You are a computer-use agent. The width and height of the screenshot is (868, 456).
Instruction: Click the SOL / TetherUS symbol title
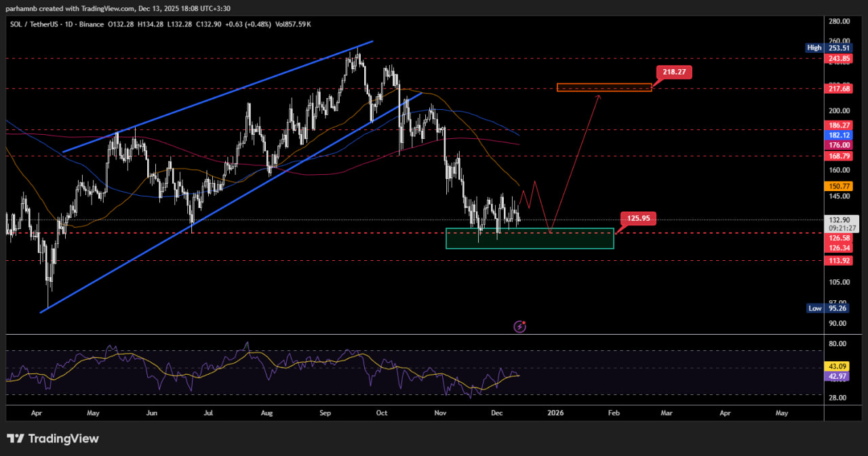36,24
